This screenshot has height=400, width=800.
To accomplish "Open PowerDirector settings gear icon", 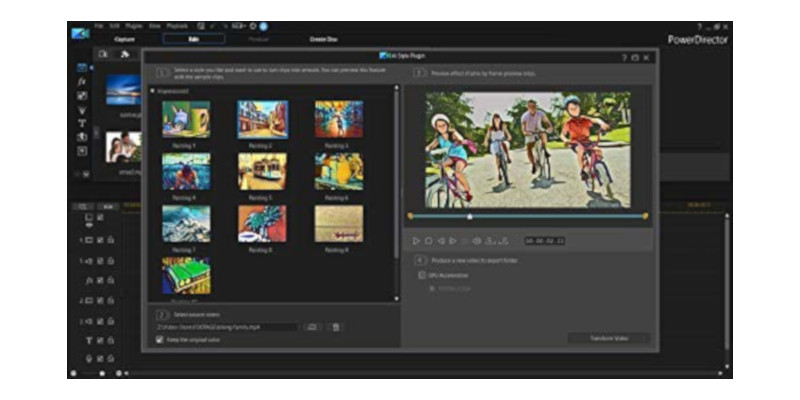I will pyautogui.click(x=253, y=26).
